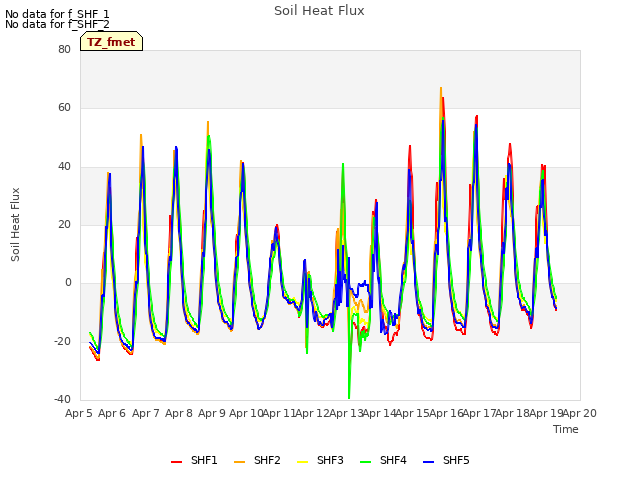This screenshot has height=480, width=640.
Task: Click the orange peak on Apr 16
Action: (x=441, y=89)
